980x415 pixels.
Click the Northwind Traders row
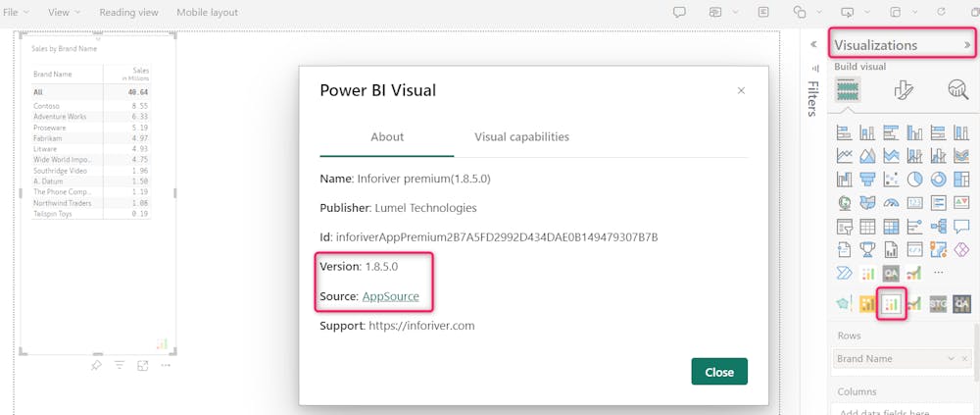coord(91,203)
